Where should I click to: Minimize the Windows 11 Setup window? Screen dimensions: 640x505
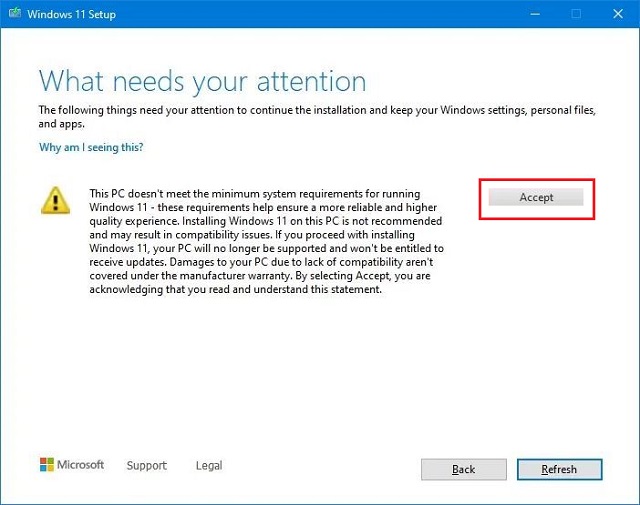[x=535, y=14]
